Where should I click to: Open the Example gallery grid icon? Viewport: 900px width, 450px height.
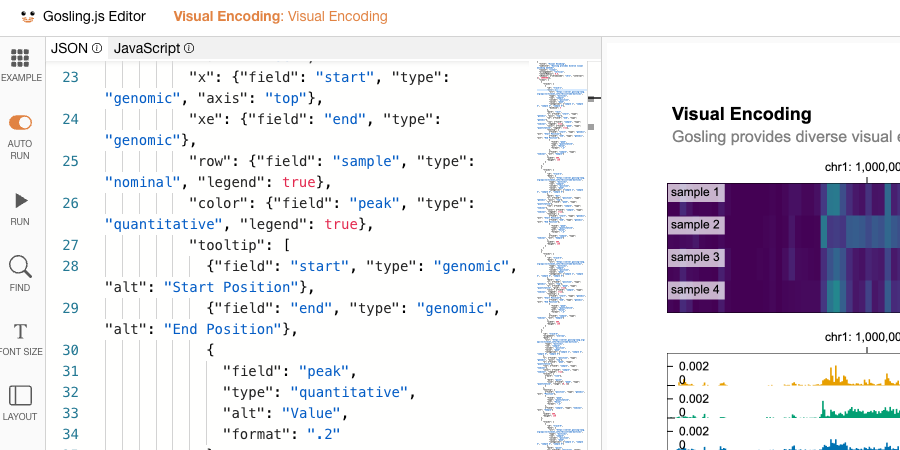coord(20,59)
